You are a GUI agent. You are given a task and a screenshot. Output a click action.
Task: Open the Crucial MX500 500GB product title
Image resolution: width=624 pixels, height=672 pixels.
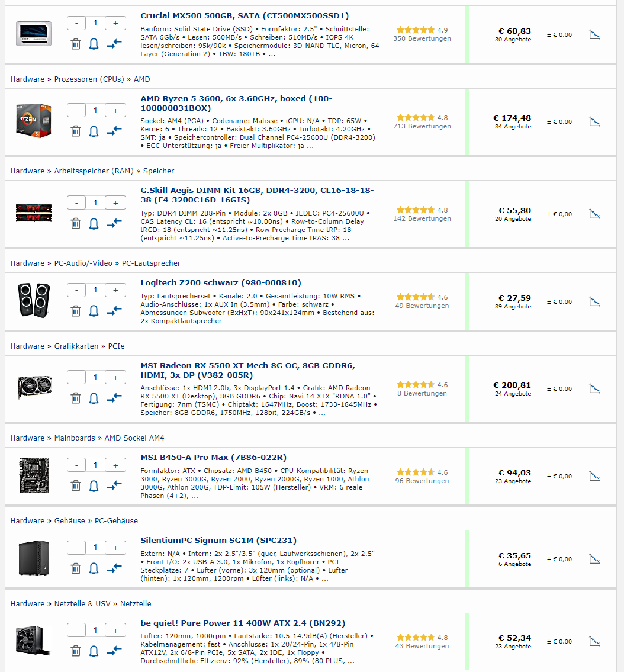click(x=245, y=16)
